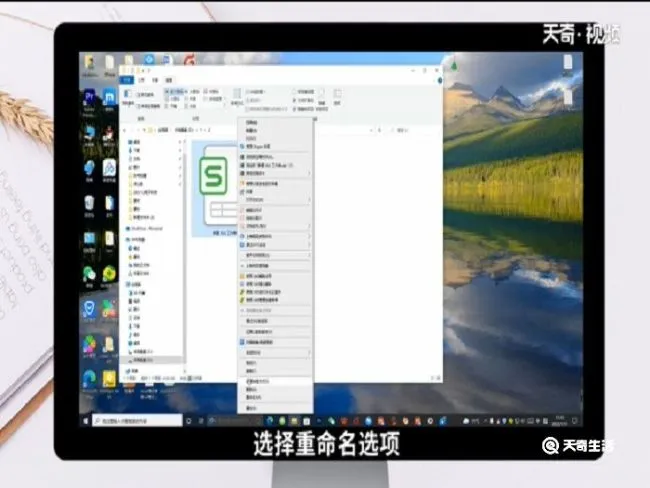
Task: Switch to large-icons view in status bar
Action: coord(439,378)
